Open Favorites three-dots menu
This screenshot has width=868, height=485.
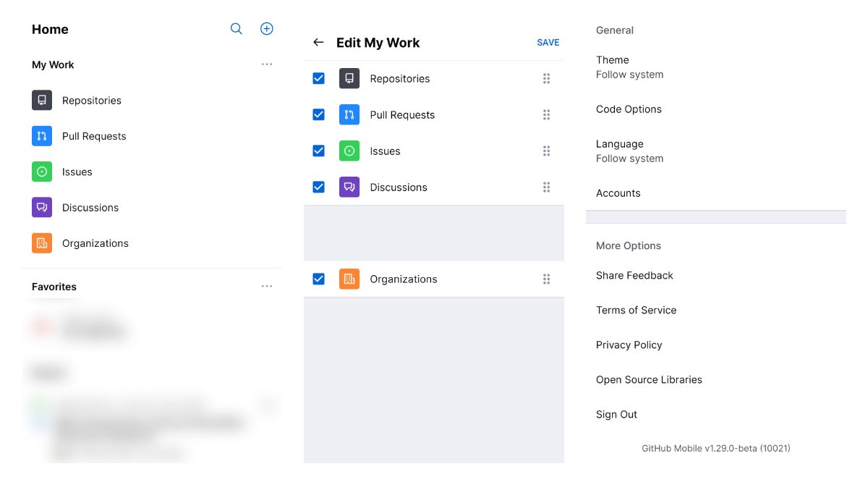(267, 287)
